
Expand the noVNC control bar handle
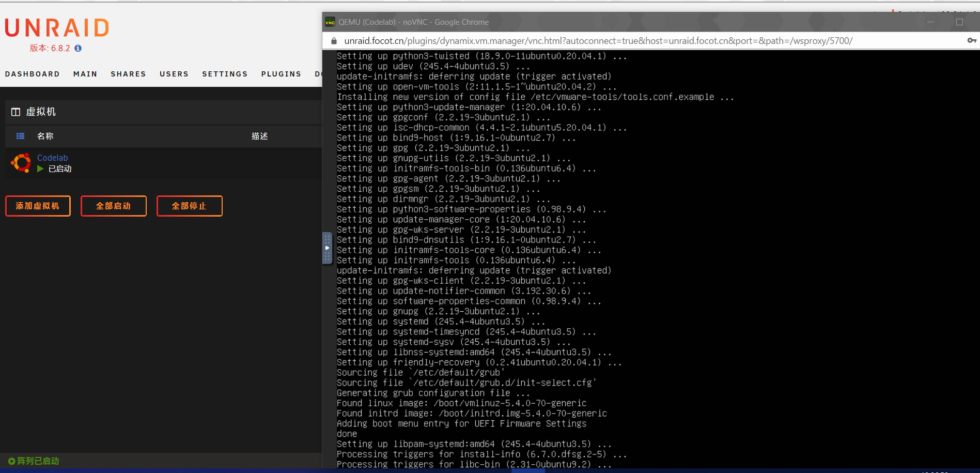point(327,248)
